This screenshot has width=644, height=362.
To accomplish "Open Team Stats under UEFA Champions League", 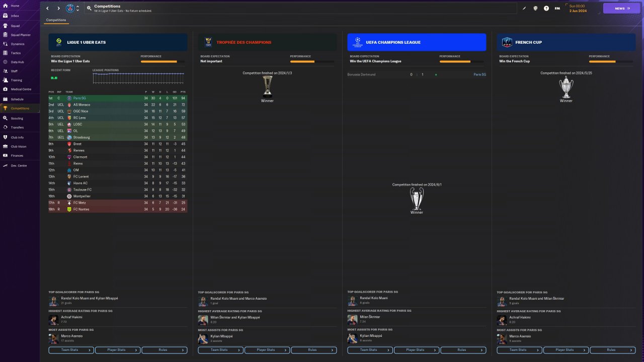I will pos(370,350).
